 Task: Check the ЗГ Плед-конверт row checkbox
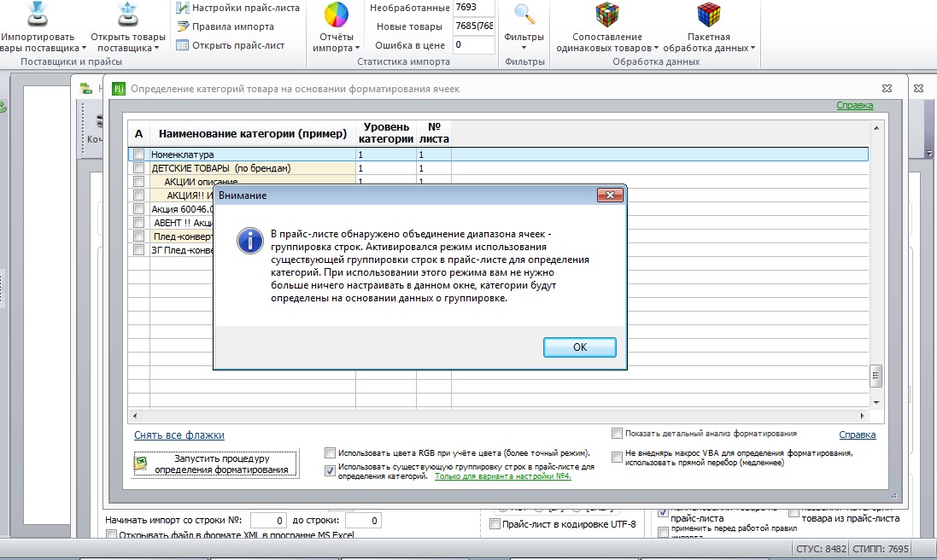tap(138, 249)
